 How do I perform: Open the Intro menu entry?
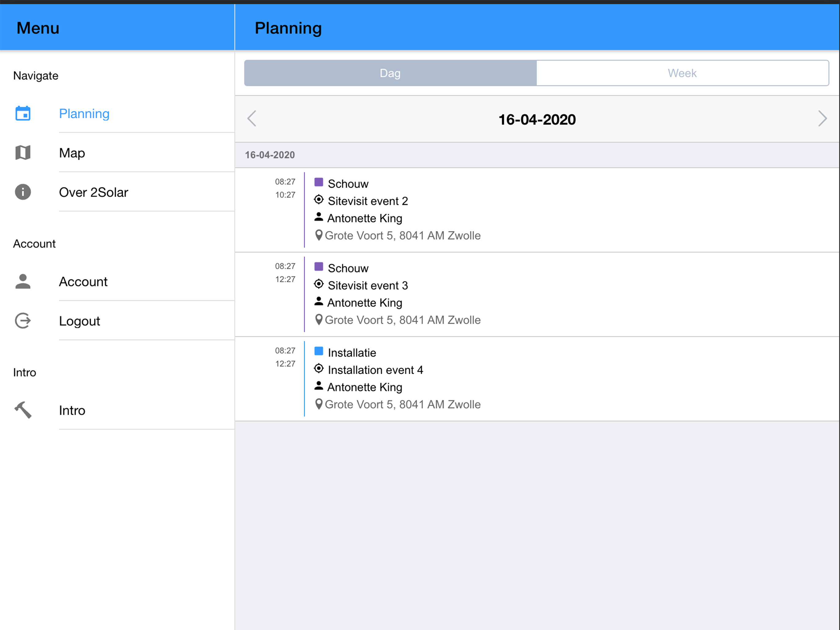72,410
